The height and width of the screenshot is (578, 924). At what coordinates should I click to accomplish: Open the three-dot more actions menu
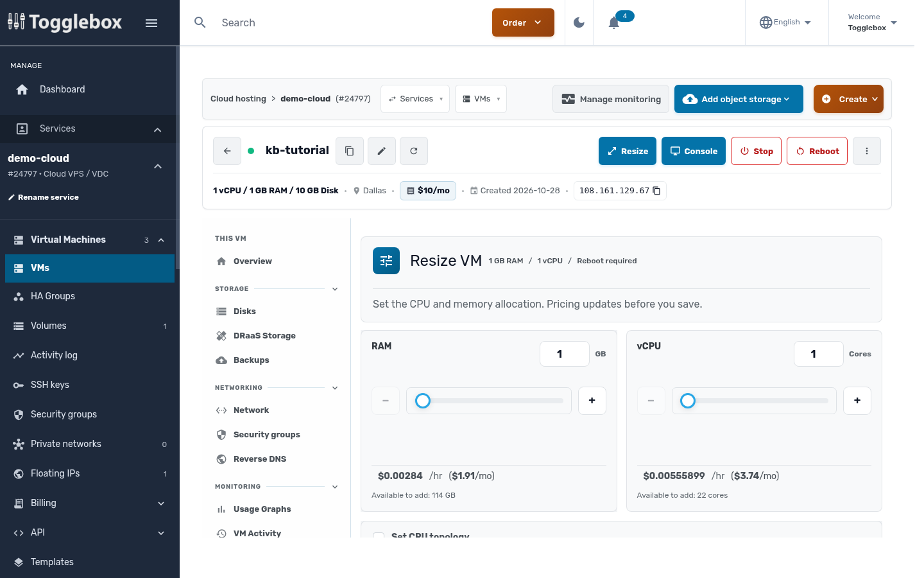867,151
